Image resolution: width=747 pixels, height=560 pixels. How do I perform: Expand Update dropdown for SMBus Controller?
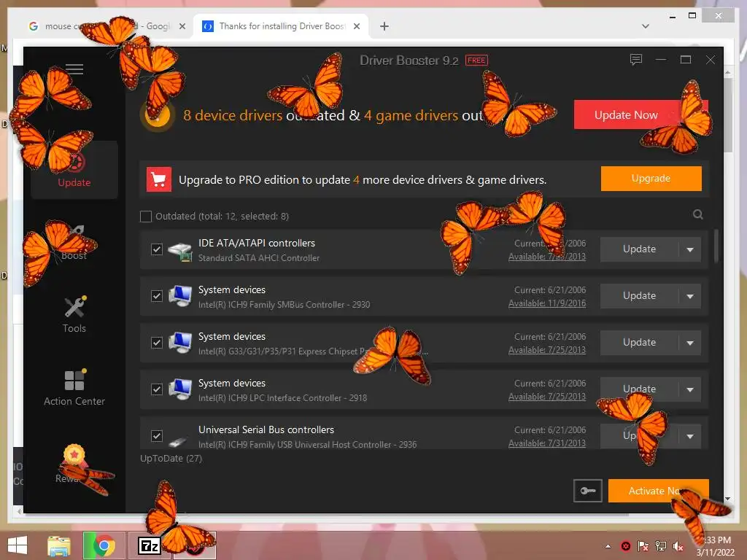690,296
